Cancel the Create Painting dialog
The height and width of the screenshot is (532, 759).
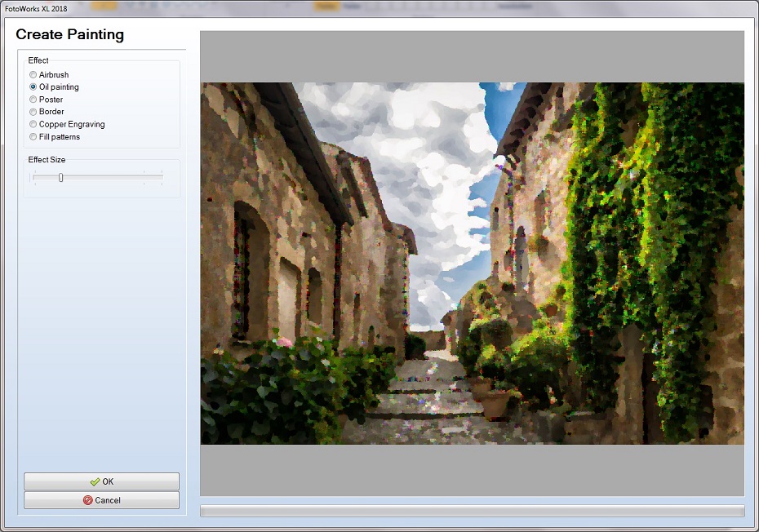pos(101,499)
